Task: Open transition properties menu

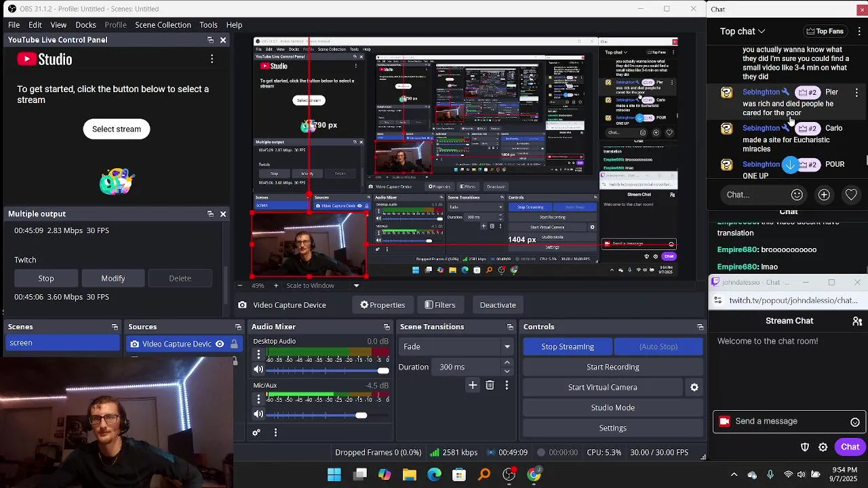Action: (x=507, y=385)
